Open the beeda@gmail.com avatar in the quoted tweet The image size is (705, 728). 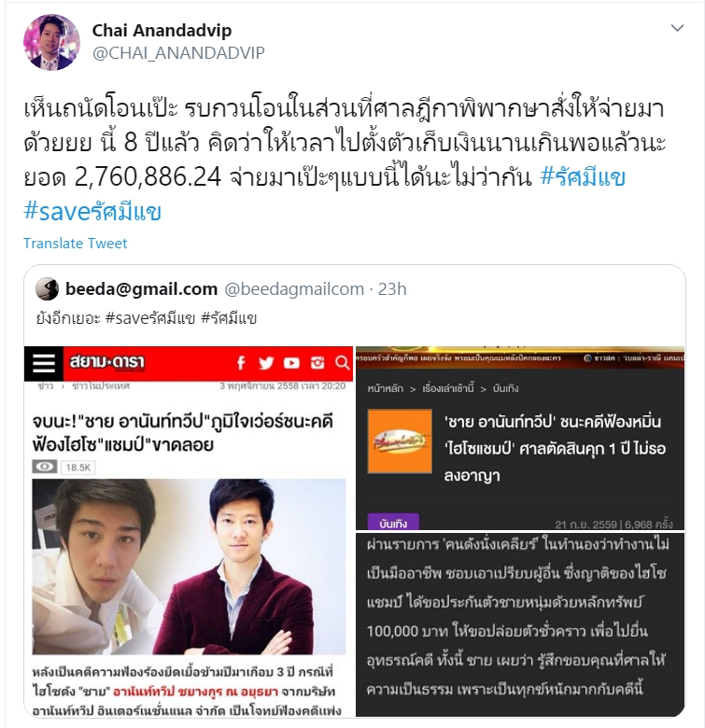[48, 288]
